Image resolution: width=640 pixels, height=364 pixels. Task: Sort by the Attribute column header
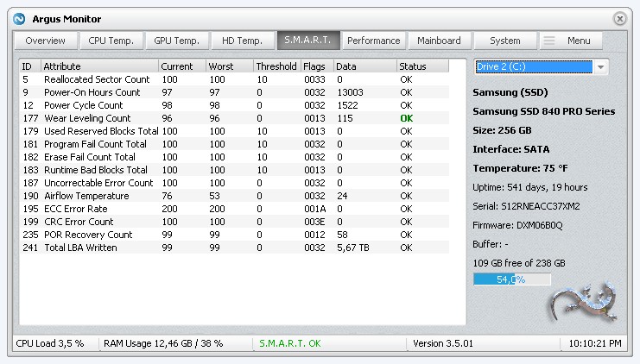pyautogui.click(x=99, y=66)
